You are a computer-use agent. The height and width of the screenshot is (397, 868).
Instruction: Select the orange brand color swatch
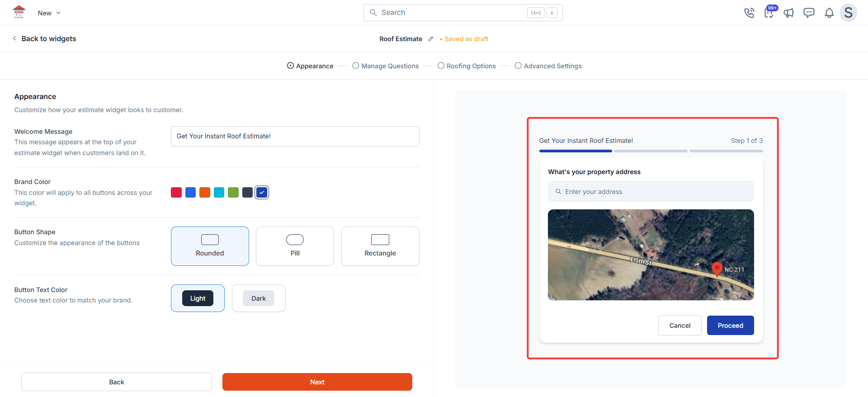[x=205, y=192]
